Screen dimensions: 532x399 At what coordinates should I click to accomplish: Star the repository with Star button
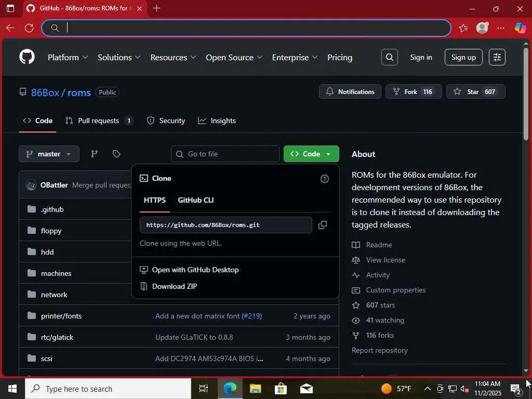coord(475,91)
